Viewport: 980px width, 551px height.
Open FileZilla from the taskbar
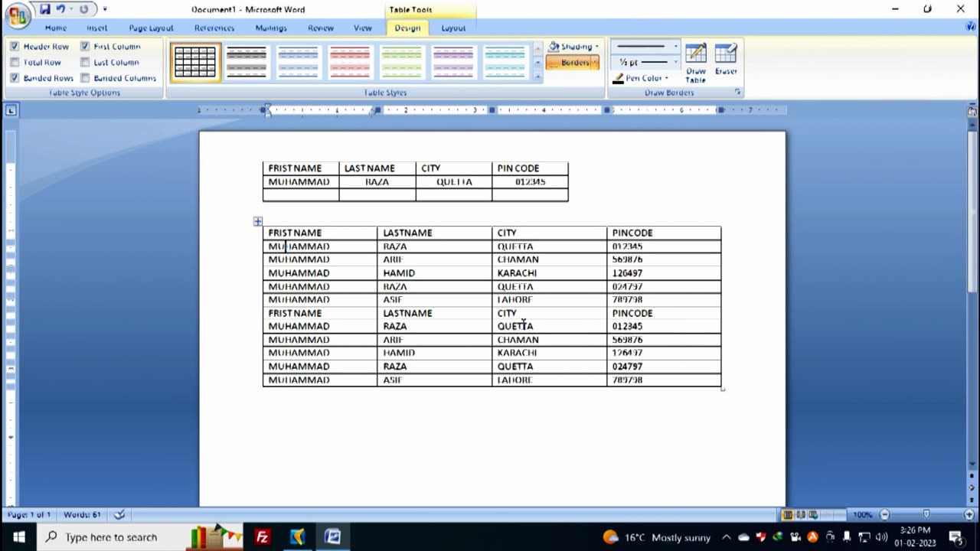coord(262,536)
